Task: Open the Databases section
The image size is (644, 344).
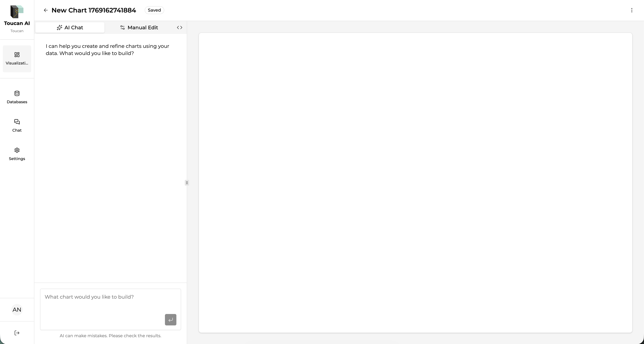Action: point(17,97)
